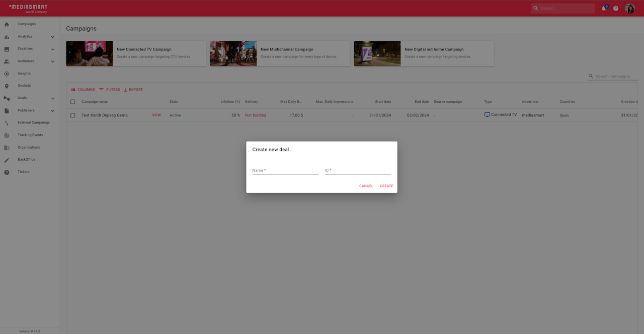
Task: Expand the Deals sidebar section
Action: point(52,98)
